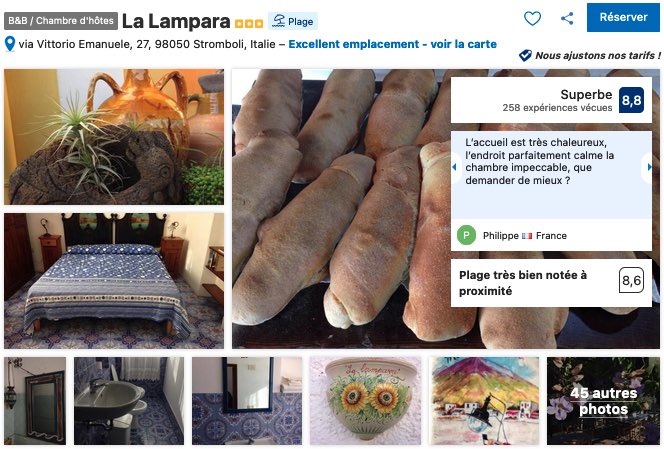Open the large bread loaves photo
This screenshot has height=449, width=664.
341,209
